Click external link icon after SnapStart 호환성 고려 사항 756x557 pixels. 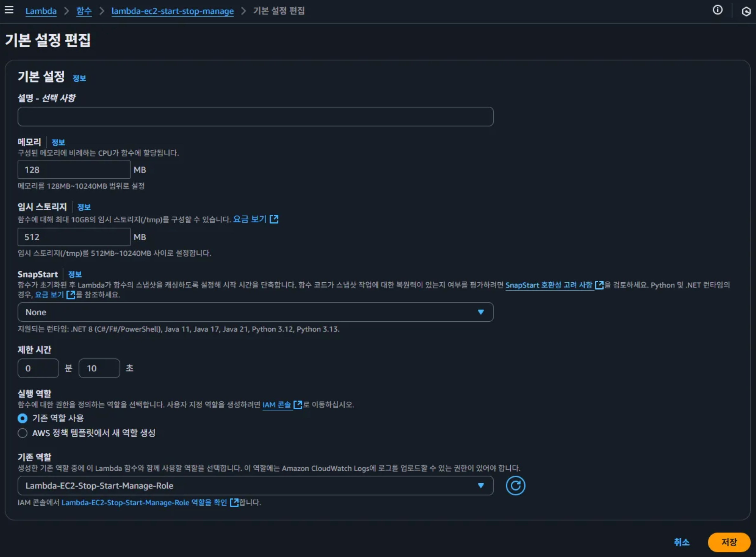tap(599, 285)
